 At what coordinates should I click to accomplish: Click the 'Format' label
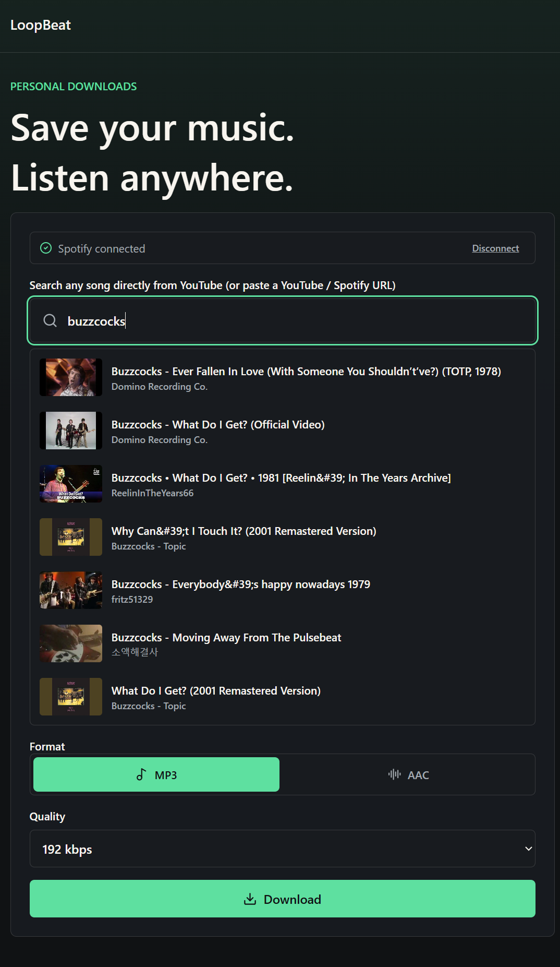47,747
